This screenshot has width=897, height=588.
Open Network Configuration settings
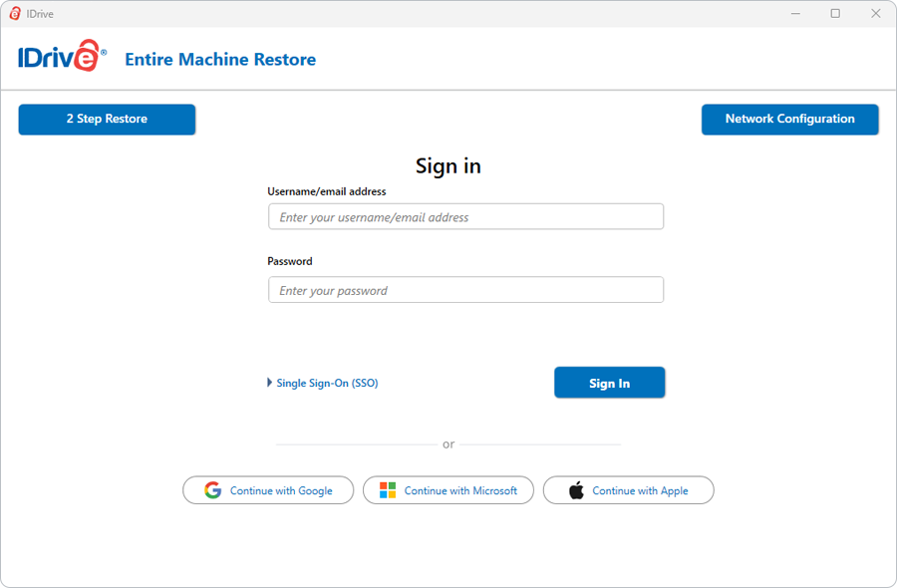pyautogui.click(x=790, y=120)
